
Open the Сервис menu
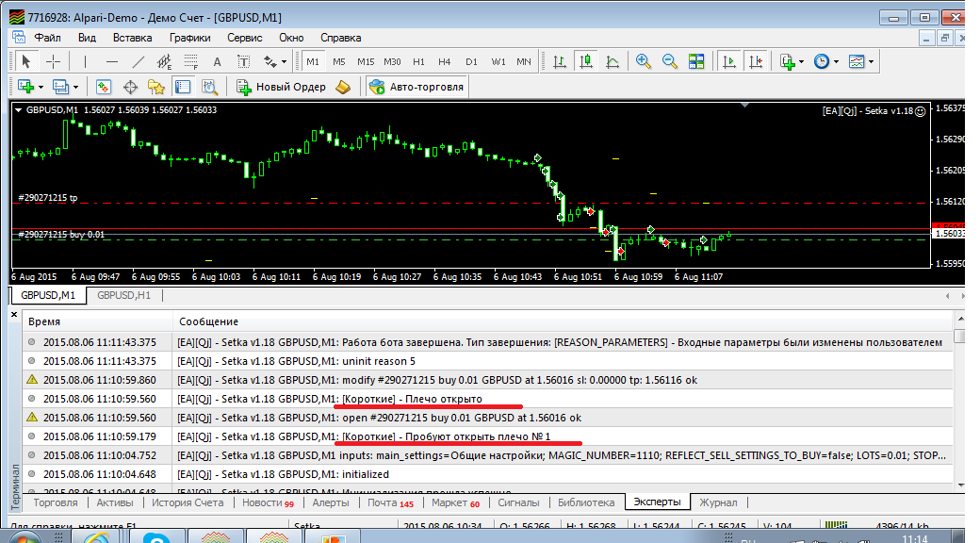tap(244, 38)
